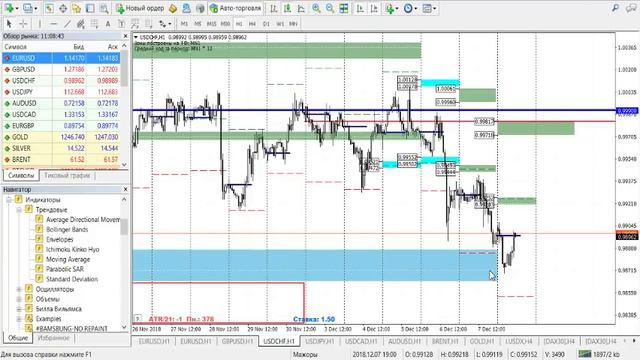The width and height of the screenshot is (640, 360).
Task: Select the crosshair tool
Action: tap(23, 24)
